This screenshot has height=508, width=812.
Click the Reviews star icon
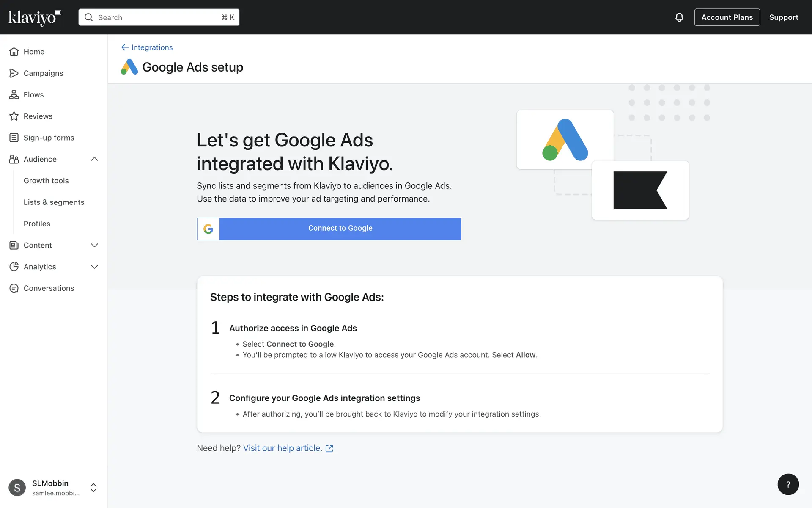[x=14, y=116]
